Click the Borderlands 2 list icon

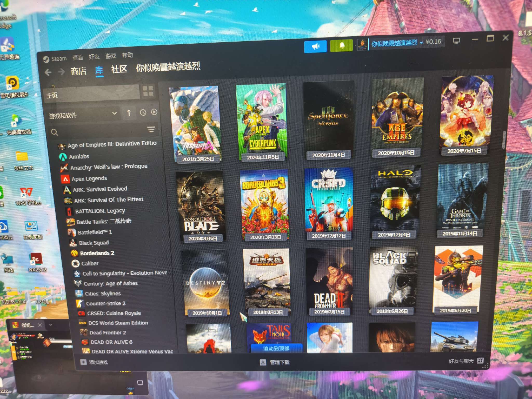pyautogui.click(x=75, y=253)
